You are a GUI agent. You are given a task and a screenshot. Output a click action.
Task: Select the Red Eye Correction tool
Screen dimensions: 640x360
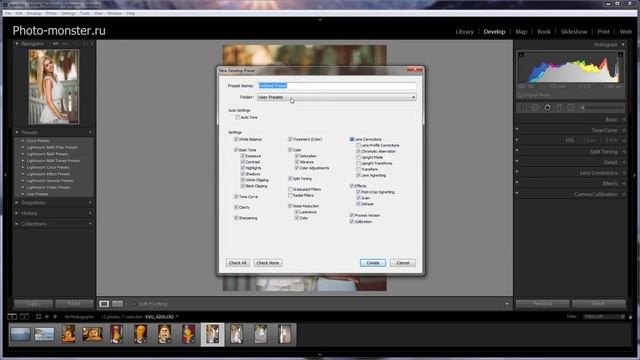pos(547,108)
